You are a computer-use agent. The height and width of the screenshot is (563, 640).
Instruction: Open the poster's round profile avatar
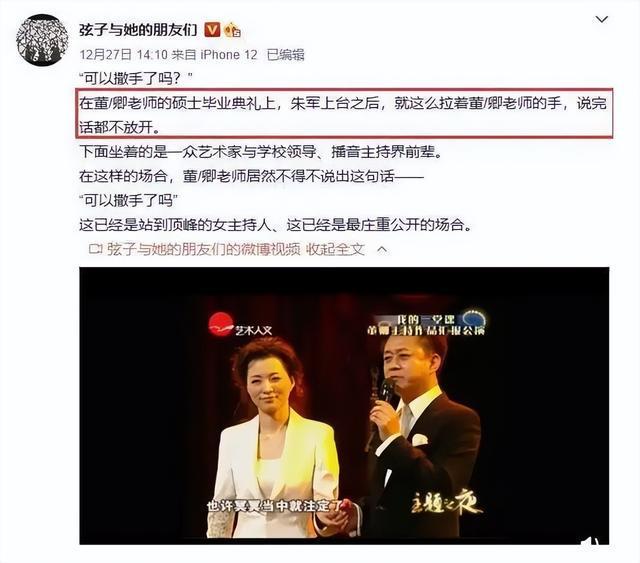pos(42,40)
